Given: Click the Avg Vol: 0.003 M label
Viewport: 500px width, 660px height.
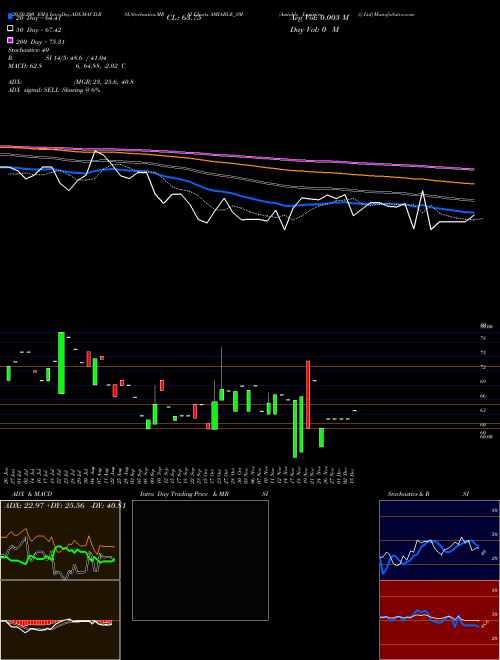Looking at the screenshot, I should (319, 18).
